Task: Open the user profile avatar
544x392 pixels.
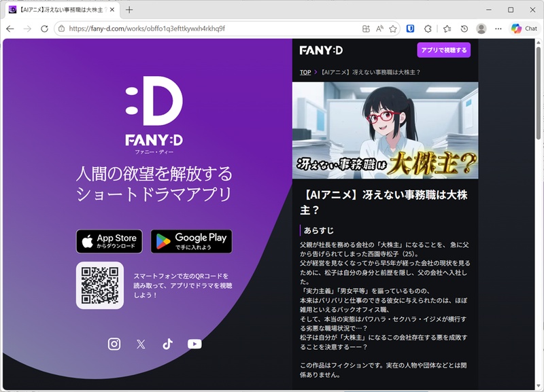Action: (481, 29)
